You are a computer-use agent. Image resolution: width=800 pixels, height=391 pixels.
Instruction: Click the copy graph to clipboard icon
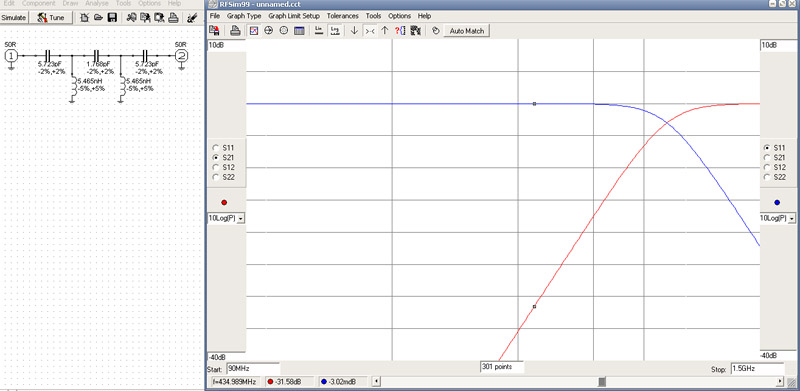tap(215, 31)
